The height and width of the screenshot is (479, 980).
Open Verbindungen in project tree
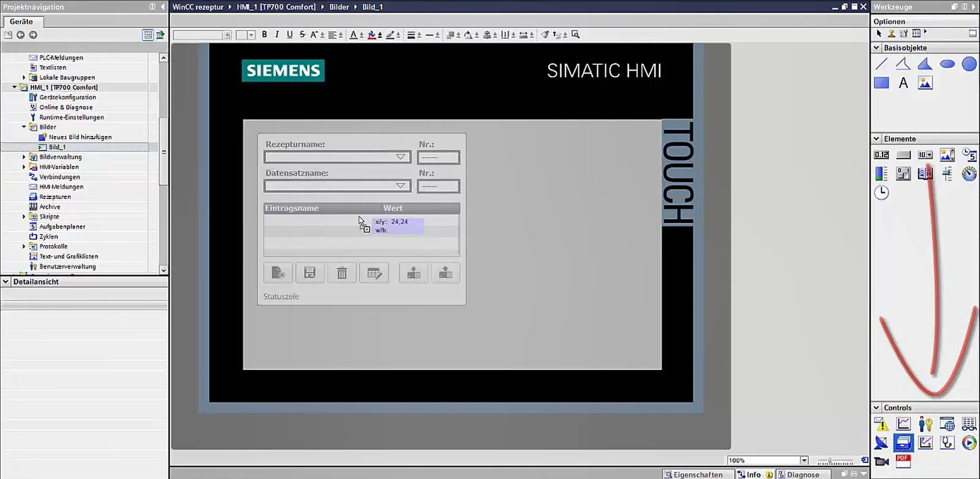[x=59, y=177]
